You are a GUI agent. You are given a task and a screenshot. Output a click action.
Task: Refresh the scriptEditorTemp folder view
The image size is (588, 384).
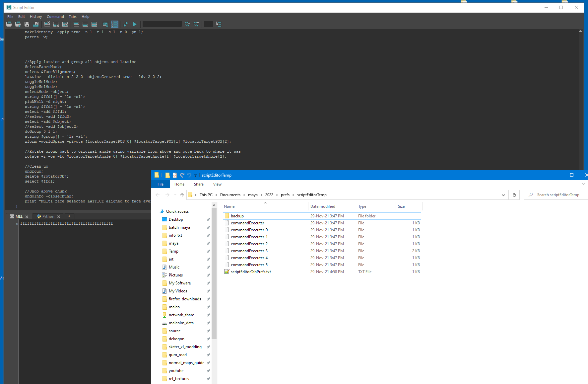(x=514, y=195)
